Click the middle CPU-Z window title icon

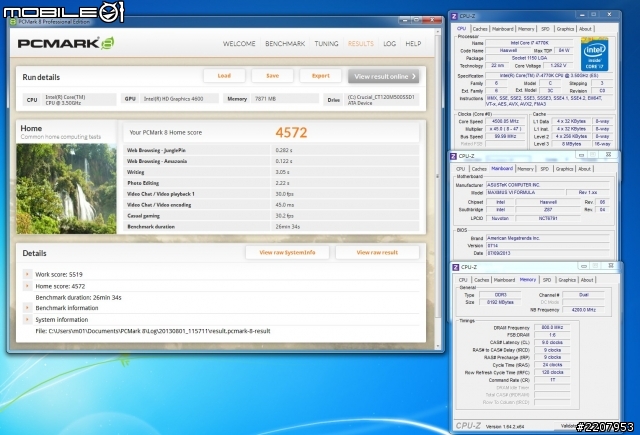click(453, 156)
